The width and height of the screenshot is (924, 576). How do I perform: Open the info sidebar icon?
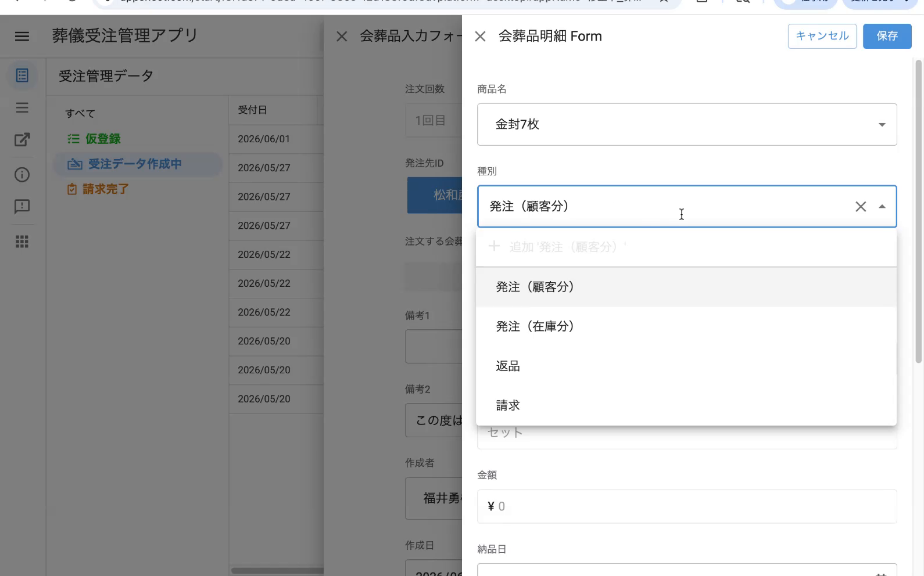pyautogui.click(x=22, y=175)
